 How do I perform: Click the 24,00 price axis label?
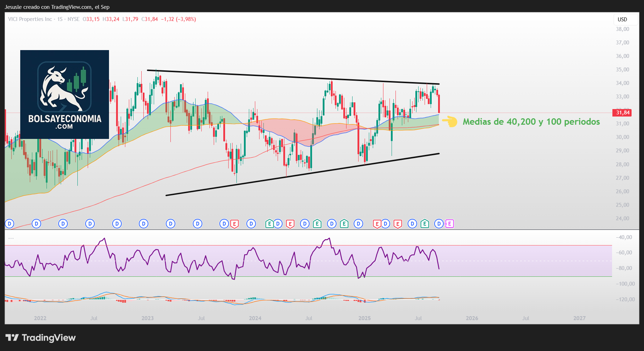coord(622,218)
